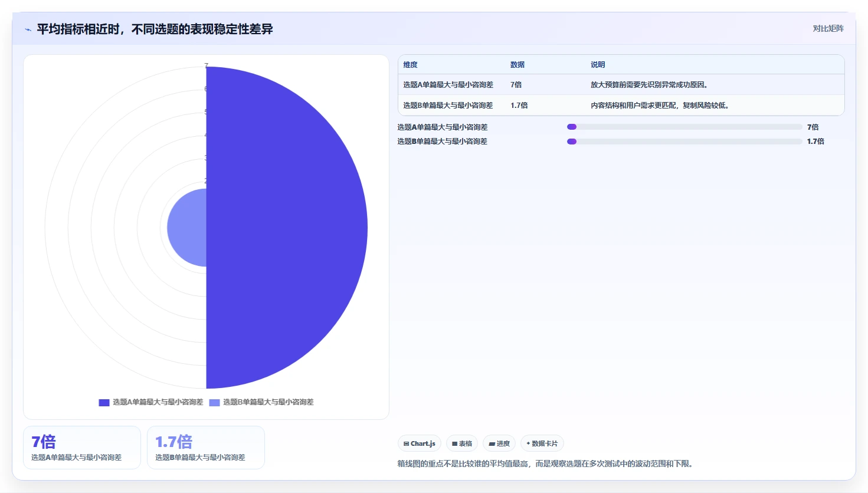Click the 1.7倍 value beside progress bar
Viewport: 868px width, 493px height.
[x=815, y=142]
